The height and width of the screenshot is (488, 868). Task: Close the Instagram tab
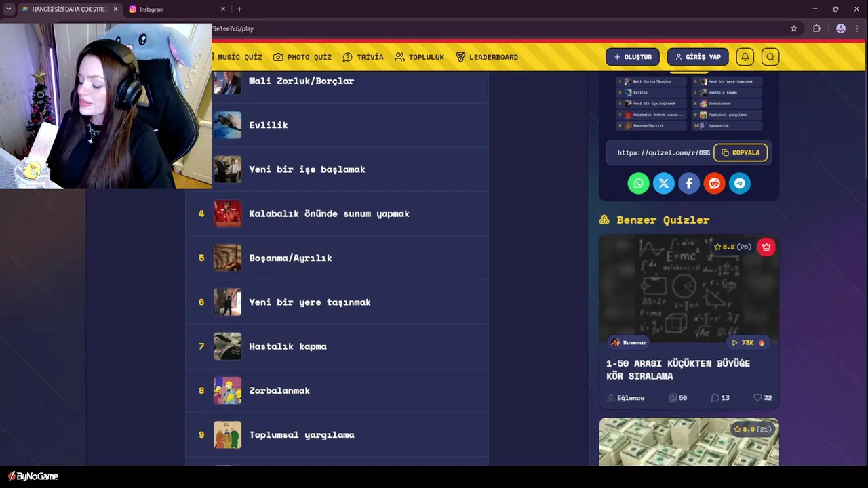(223, 9)
